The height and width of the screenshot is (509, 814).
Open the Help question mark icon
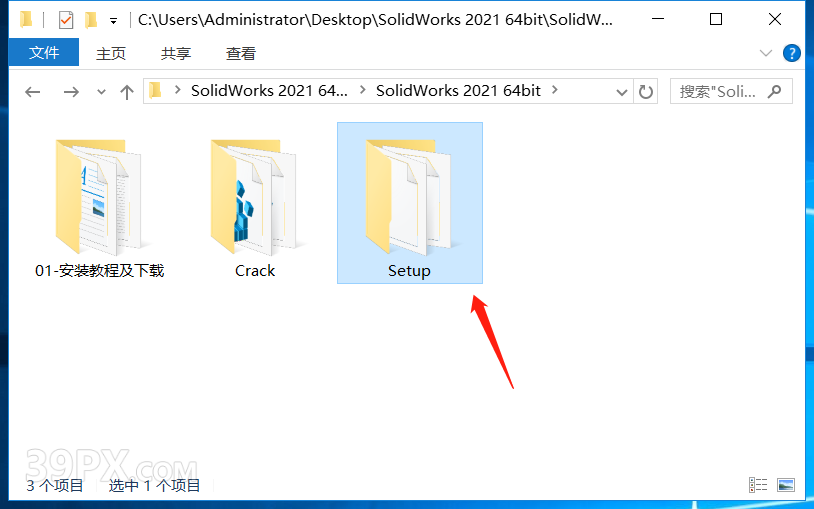click(x=792, y=53)
